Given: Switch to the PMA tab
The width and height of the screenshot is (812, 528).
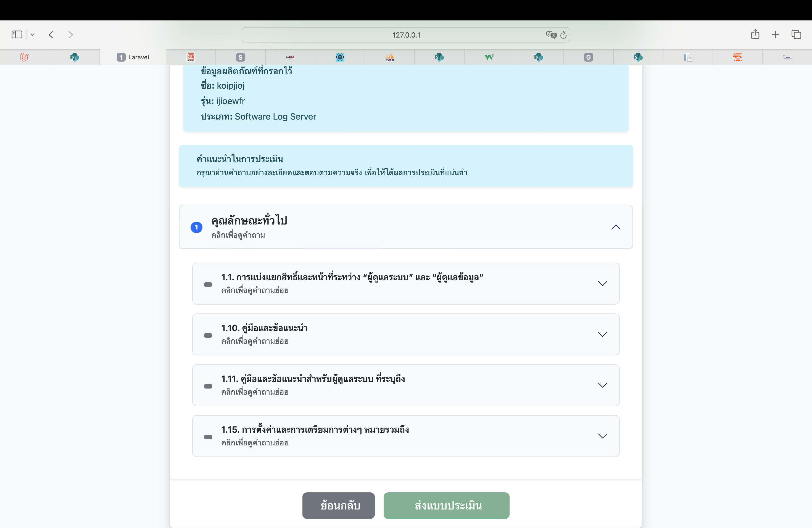Looking at the screenshot, I should click(390, 57).
